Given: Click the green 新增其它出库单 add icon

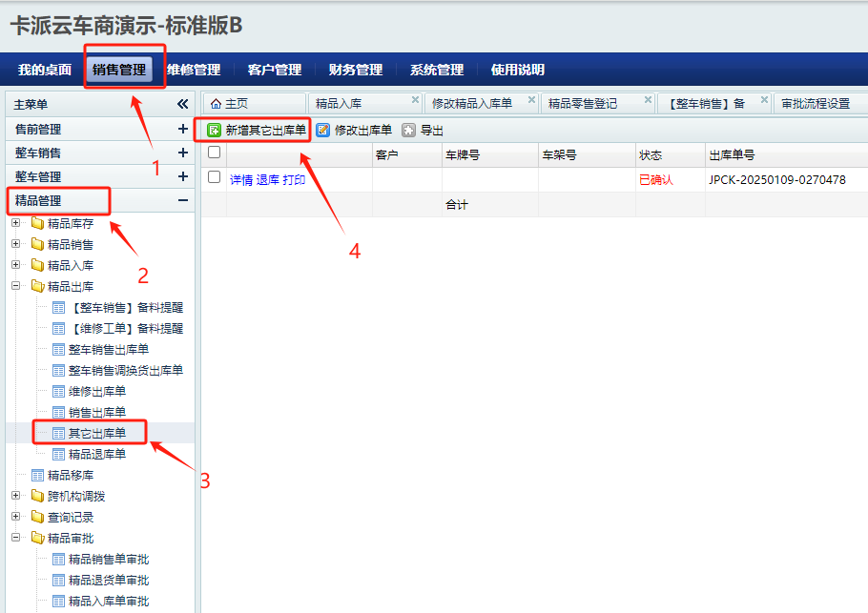Looking at the screenshot, I should (215, 130).
